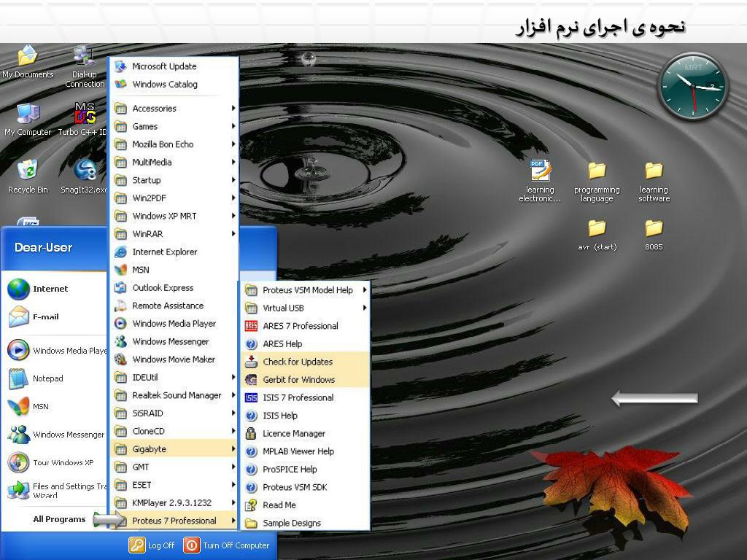Select the learning software desktop folder

coord(654,182)
